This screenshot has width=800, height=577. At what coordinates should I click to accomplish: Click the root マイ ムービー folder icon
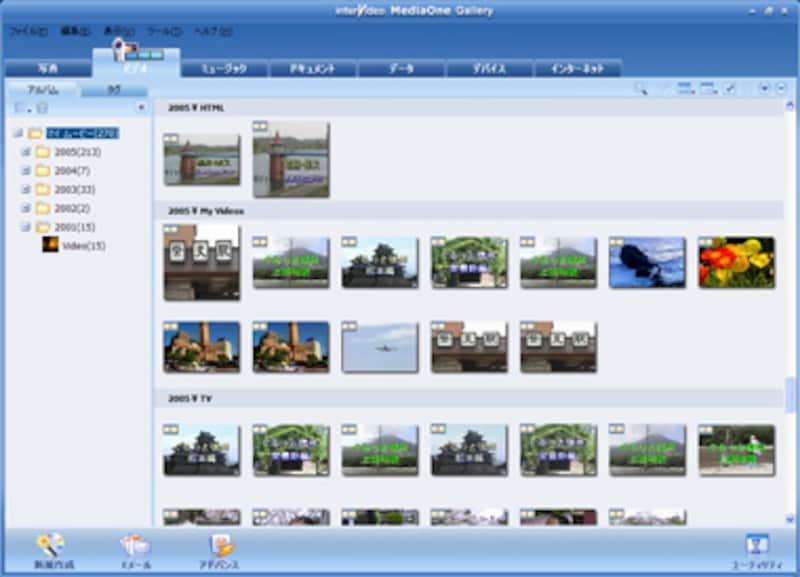(35, 134)
